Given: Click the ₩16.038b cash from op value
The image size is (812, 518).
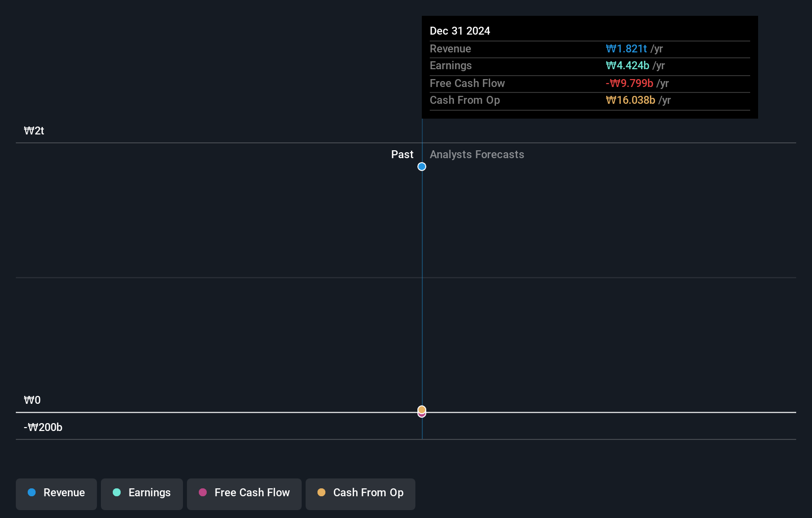Looking at the screenshot, I should click(x=631, y=100).
